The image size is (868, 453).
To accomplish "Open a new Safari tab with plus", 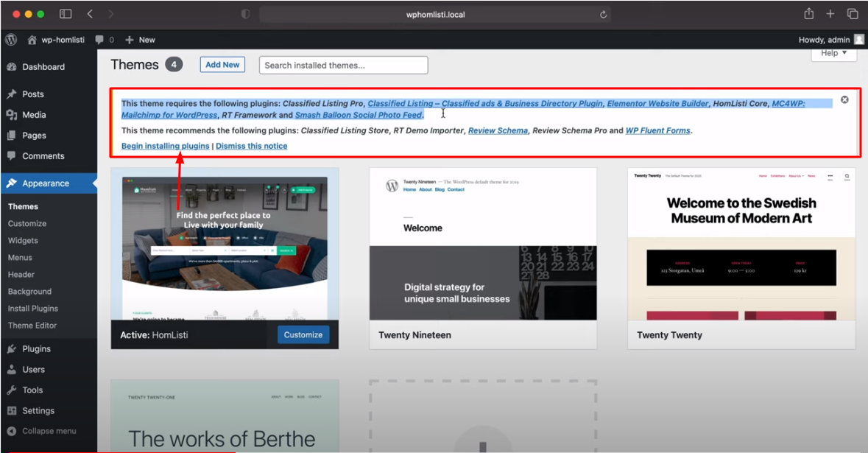I will point(830,14).
